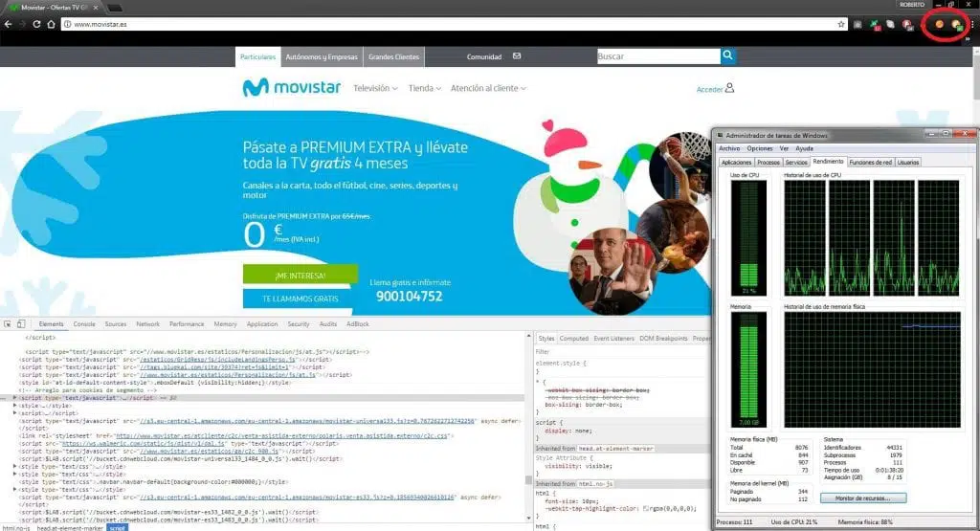Open DevTools Memory tab

click(225, 324)
